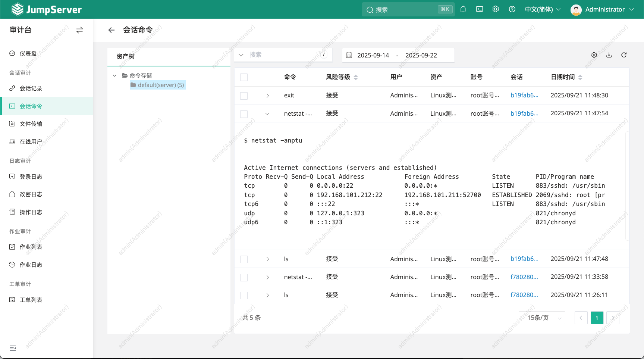Download the command records export
Viewport: 644px width, 359px height.
click(x=609, y=55)
